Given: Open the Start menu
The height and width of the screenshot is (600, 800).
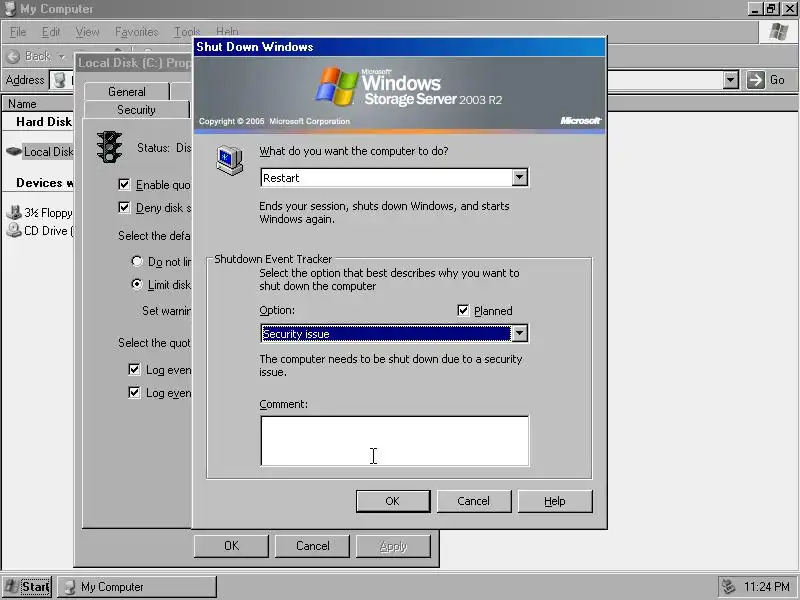Looking at the screenshot, I should [27, 587].
